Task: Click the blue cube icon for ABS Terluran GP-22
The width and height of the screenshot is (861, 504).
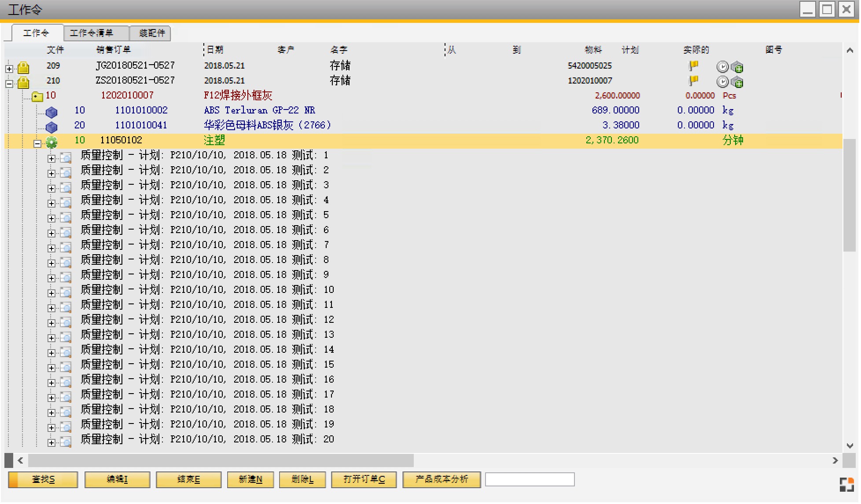Action: pos(52,113)
